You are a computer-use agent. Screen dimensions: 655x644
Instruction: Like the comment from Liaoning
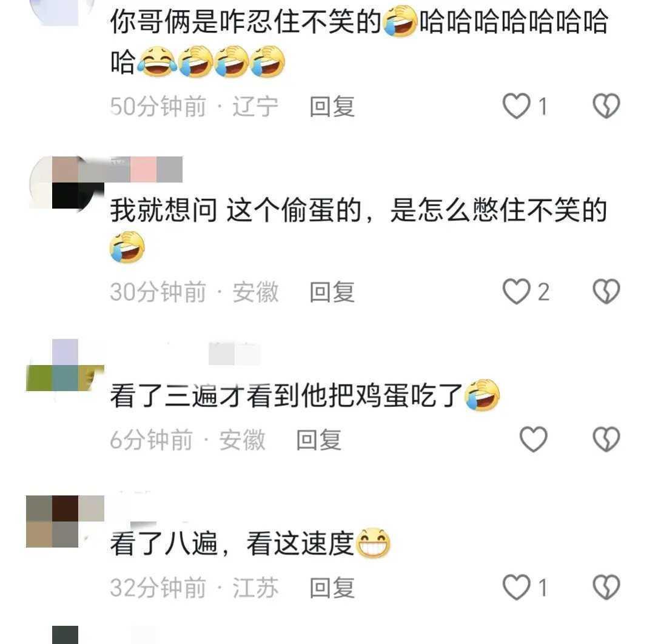[517, 106]
